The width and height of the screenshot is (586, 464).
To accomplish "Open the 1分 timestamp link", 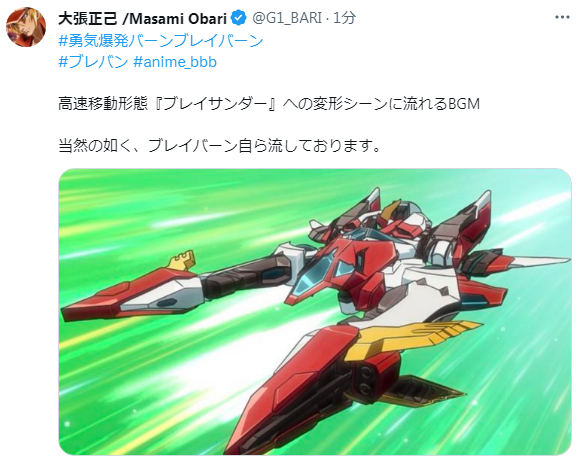I will (344, 18).
